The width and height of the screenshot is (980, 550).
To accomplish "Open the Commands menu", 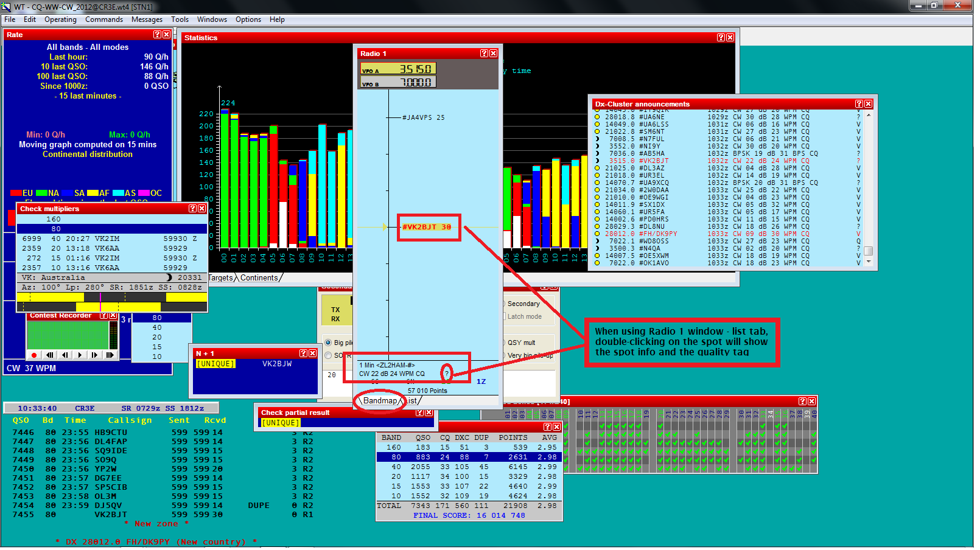I will [104, 19].
